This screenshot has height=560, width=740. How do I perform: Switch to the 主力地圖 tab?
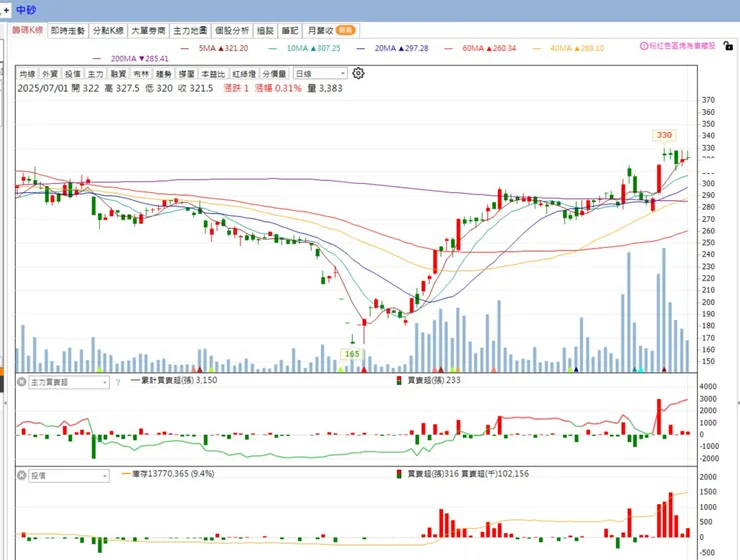click(x=190, y=31)
